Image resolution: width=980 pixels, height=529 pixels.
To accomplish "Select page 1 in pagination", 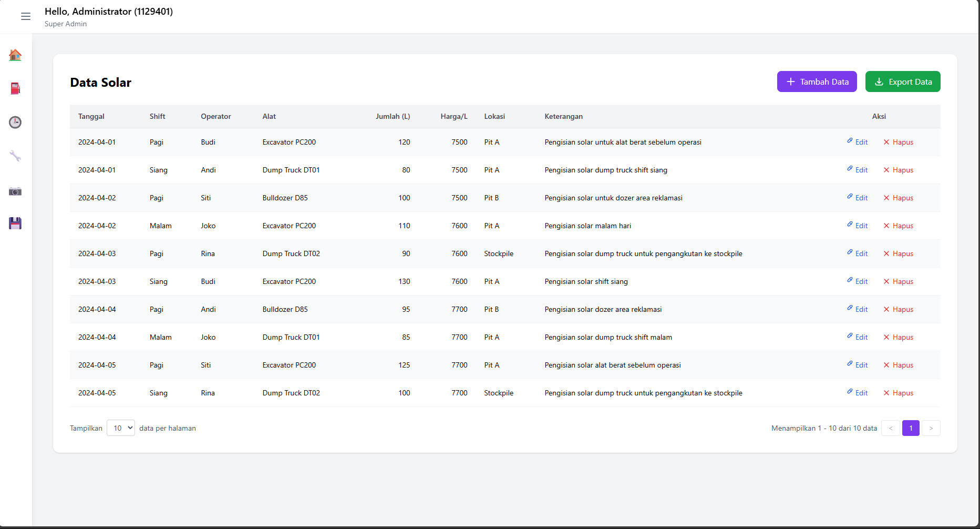I will tap(911, 428).
